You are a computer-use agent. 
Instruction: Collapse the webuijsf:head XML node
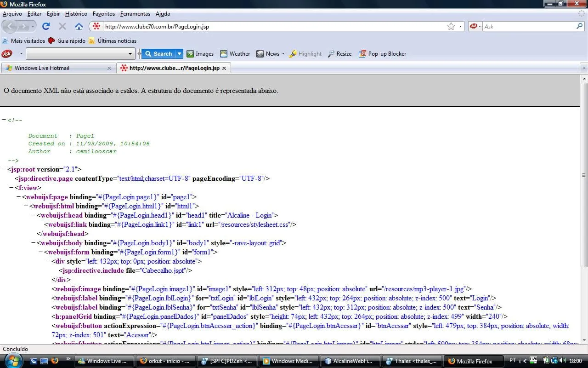click(34, 215)
